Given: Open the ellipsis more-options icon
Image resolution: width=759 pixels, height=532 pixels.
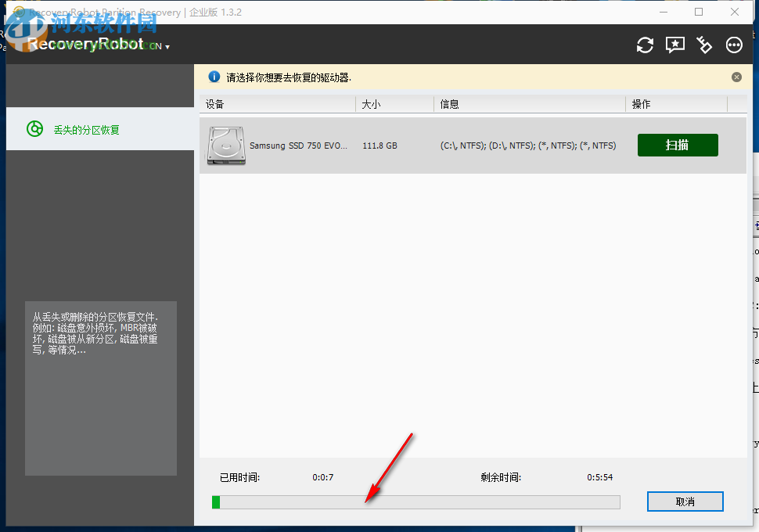Looking at the screenshot, I should (x=734, y=45).
